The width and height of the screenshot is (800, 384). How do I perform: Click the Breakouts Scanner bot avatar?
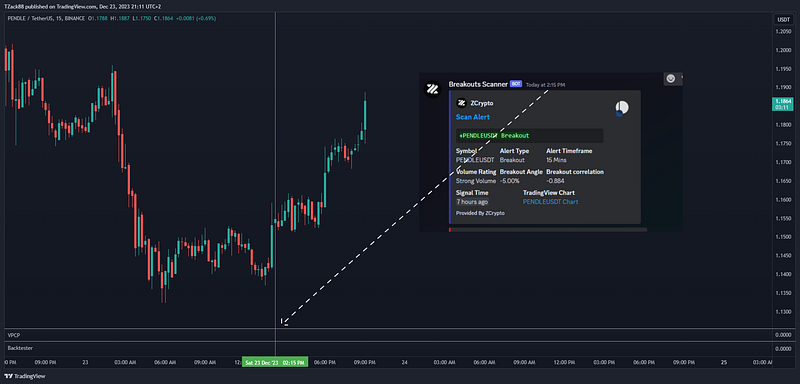pos(432,90)
